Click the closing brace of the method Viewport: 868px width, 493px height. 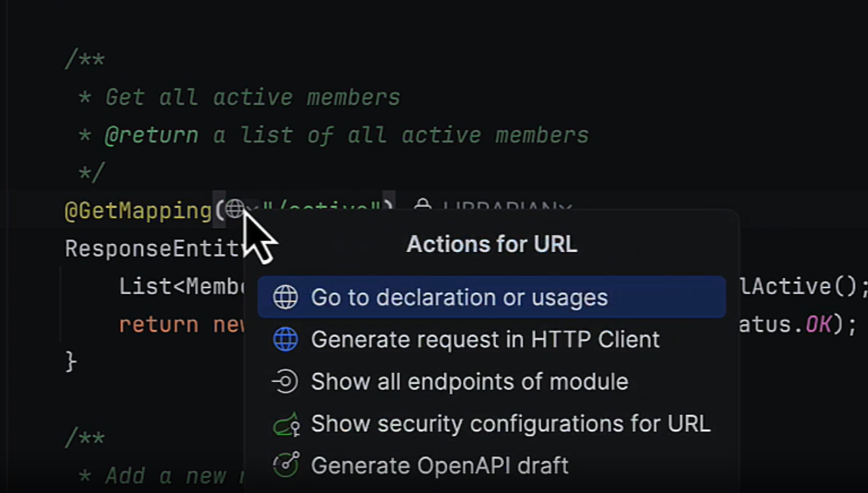(x=71, y=361)
